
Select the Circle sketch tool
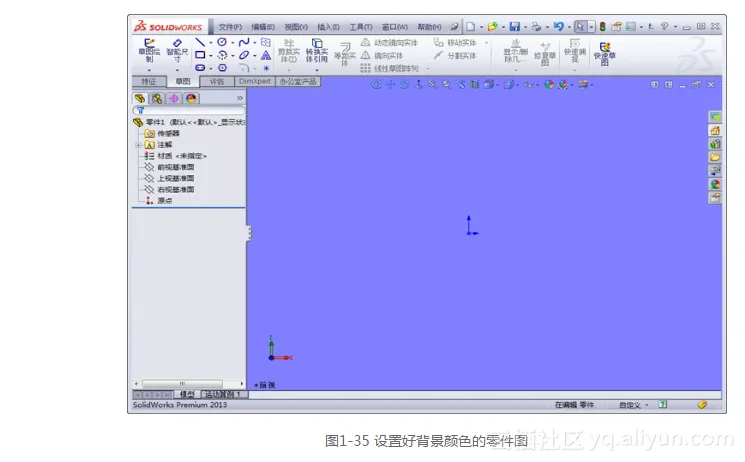pyautogui.click(x=222, y=42)
